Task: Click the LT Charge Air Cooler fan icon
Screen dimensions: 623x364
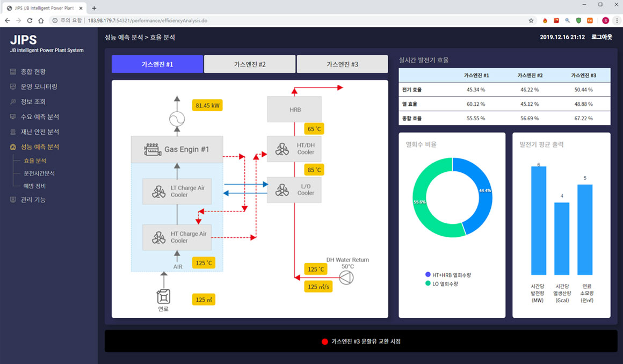Action: pyautogui.click(x=158, y=192)
